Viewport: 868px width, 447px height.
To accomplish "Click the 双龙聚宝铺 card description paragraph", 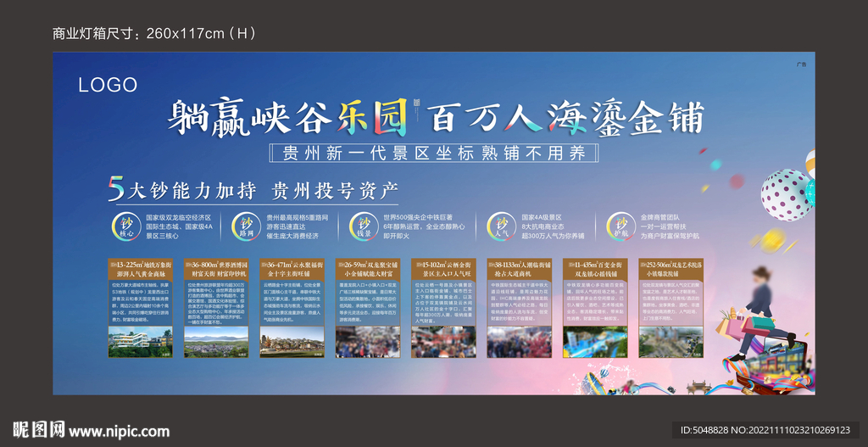I will click(368, 303).
